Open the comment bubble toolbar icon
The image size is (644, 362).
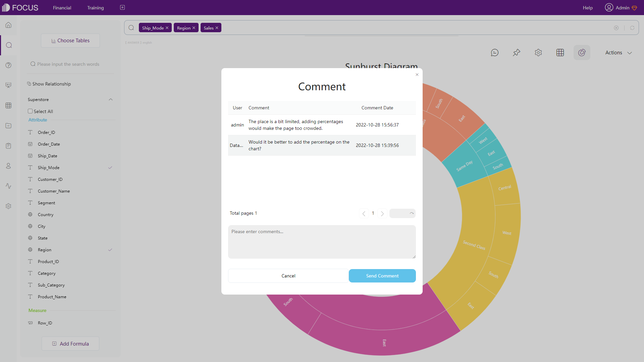[x=495, y=53]
